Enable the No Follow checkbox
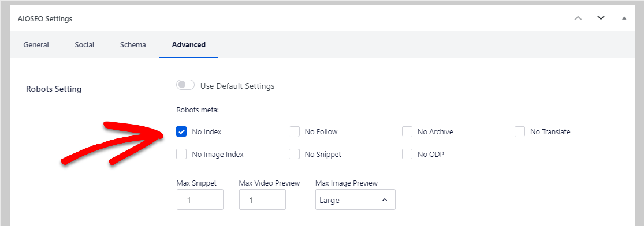Screen dimensions: 644x226 [294, 131]
